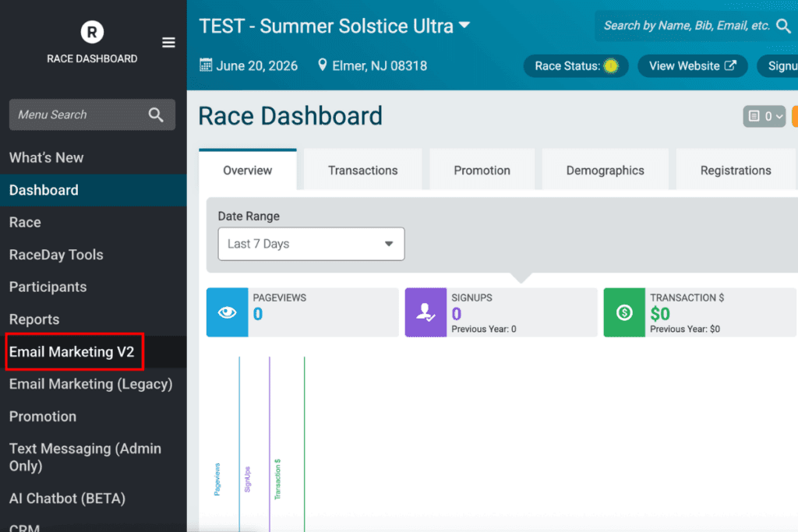Select Email Marketing V2 in the sidebar
798x532 pixels.
click(73, 351)
